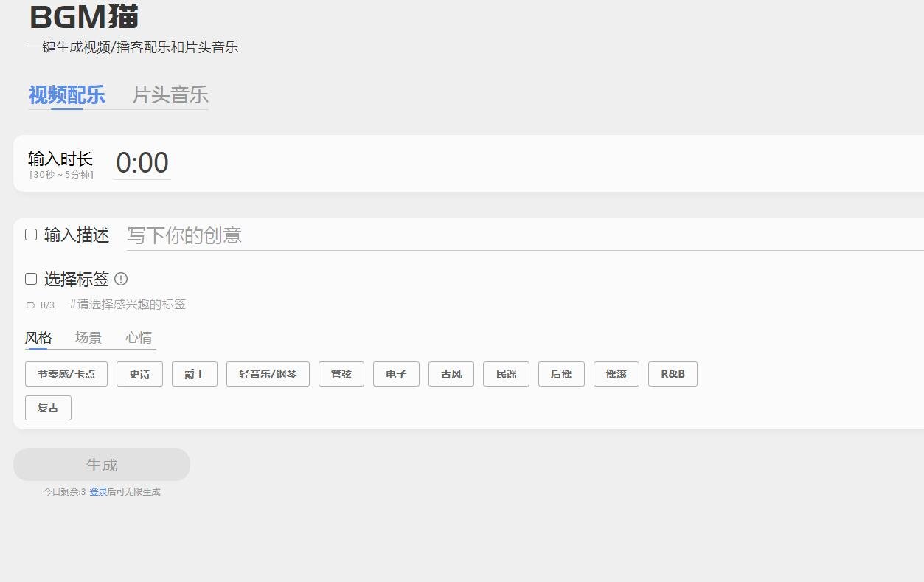Click the info icon beside 选择标签
924x582 pixels.
(122, 279)
